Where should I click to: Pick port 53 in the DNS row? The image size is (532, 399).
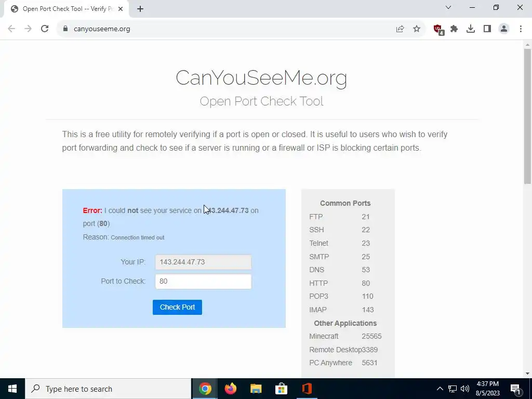coord(365,270)
